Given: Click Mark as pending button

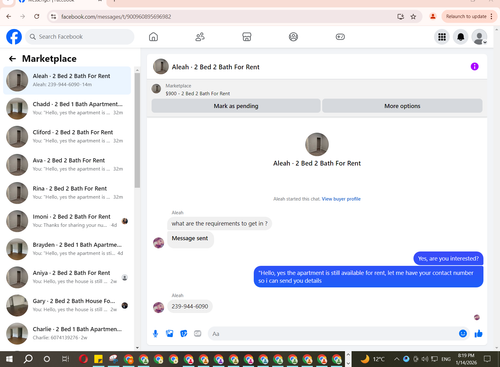Looking at the screenshot, I should 236,106.
